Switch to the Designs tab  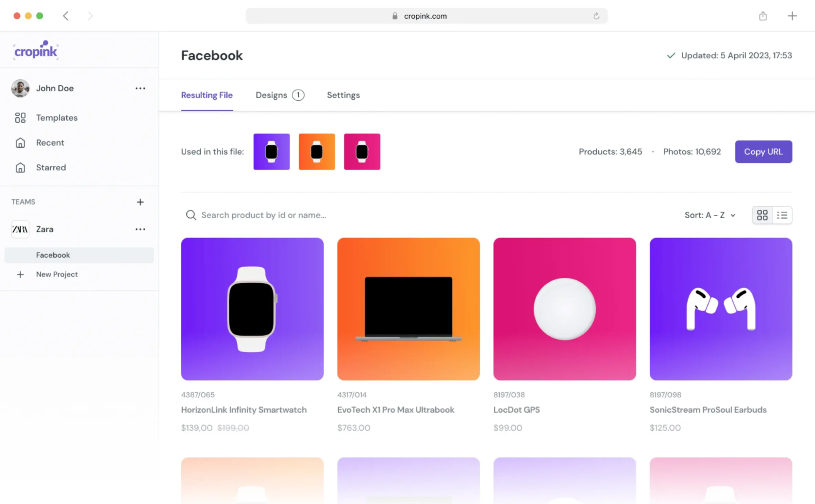tap(280, 95)
